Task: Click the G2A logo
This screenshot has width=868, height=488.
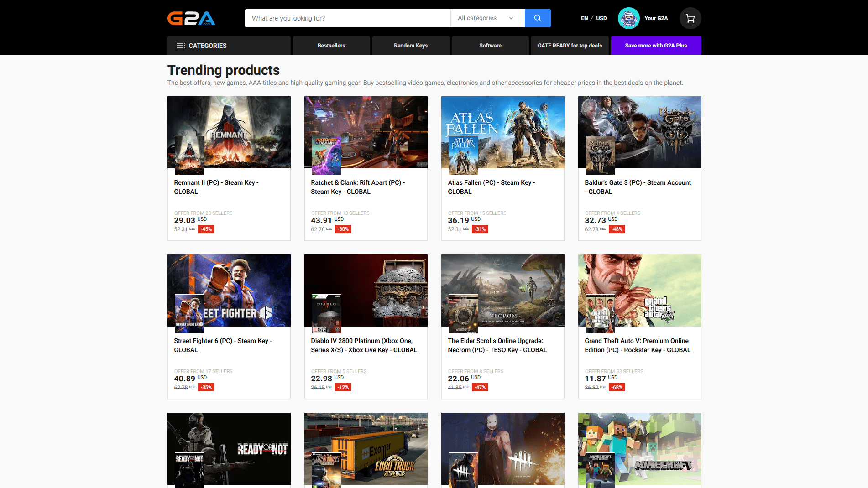Action: [191, 18]
